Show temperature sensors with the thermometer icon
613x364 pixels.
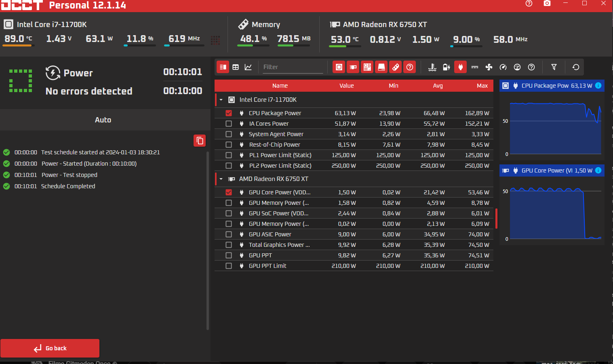432,67
